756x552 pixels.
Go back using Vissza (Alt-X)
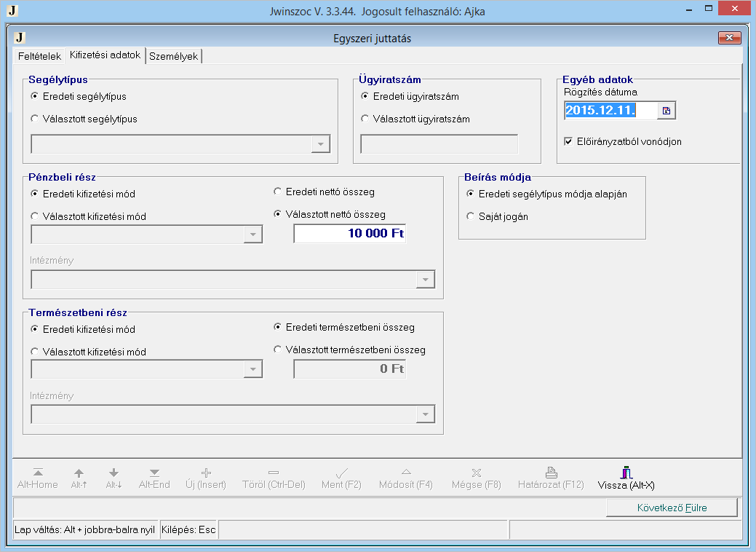click(x=626, y=478)
